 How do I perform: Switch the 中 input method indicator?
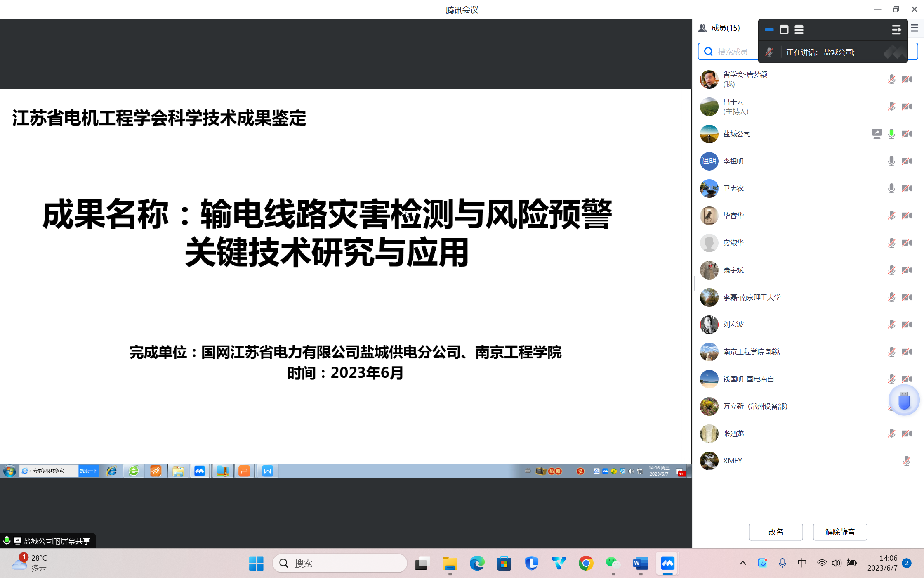click(802, 563)
